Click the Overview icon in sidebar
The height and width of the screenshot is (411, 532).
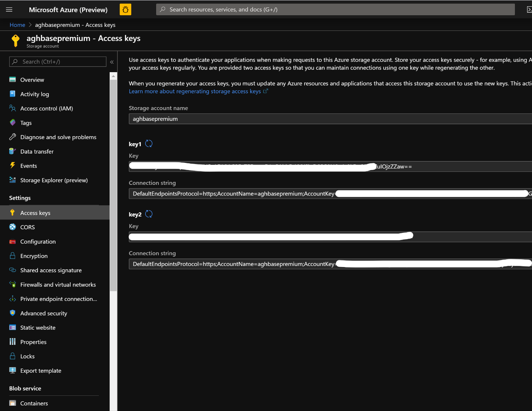point(13,80)
